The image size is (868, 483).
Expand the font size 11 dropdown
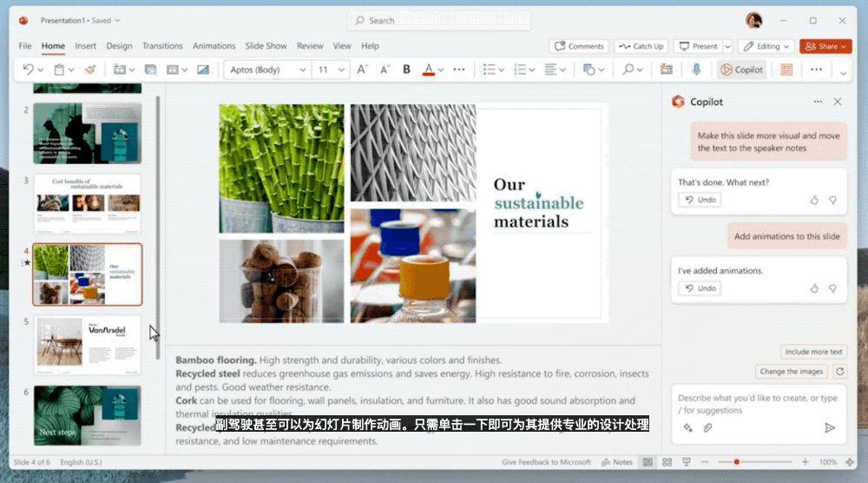330,69
